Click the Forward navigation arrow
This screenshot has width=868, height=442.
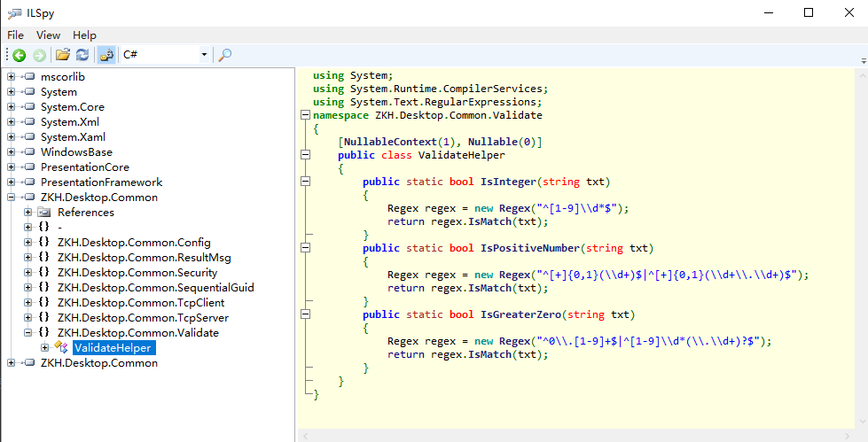pos(39,55)
